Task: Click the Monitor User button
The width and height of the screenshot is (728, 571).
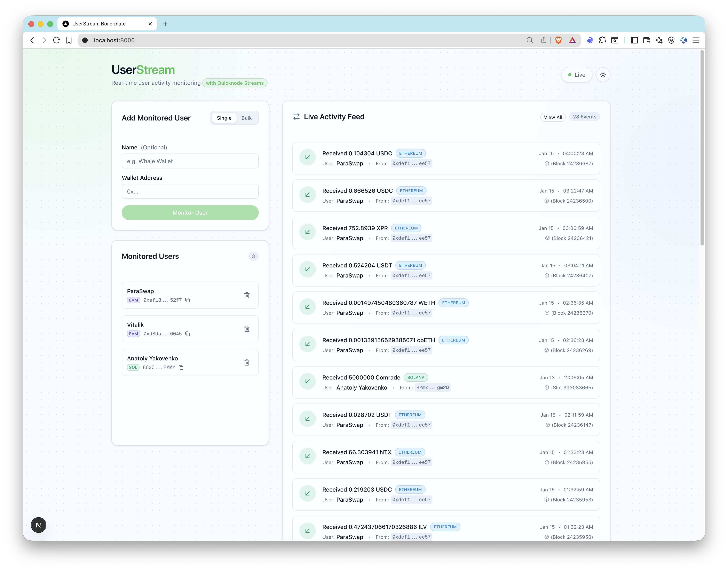Action: (190, 213)
